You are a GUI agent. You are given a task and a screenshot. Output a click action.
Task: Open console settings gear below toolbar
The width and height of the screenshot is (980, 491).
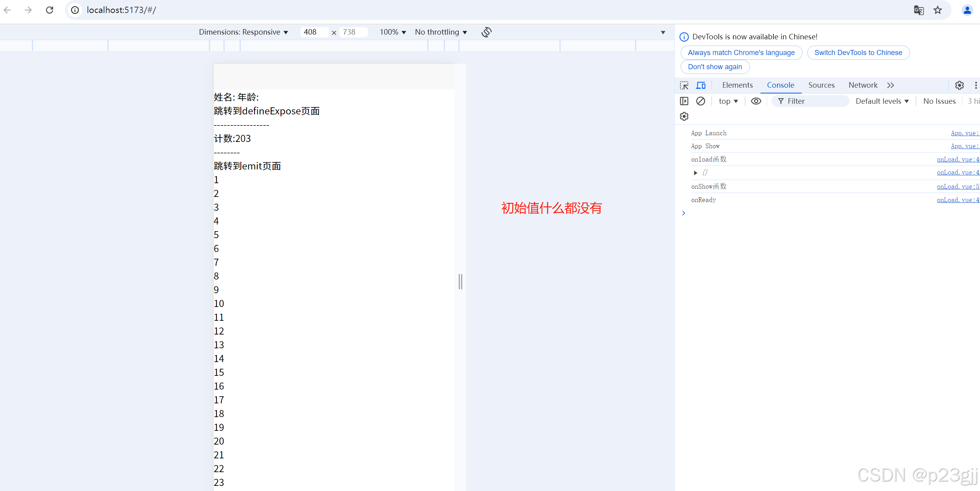click(684, 116)
